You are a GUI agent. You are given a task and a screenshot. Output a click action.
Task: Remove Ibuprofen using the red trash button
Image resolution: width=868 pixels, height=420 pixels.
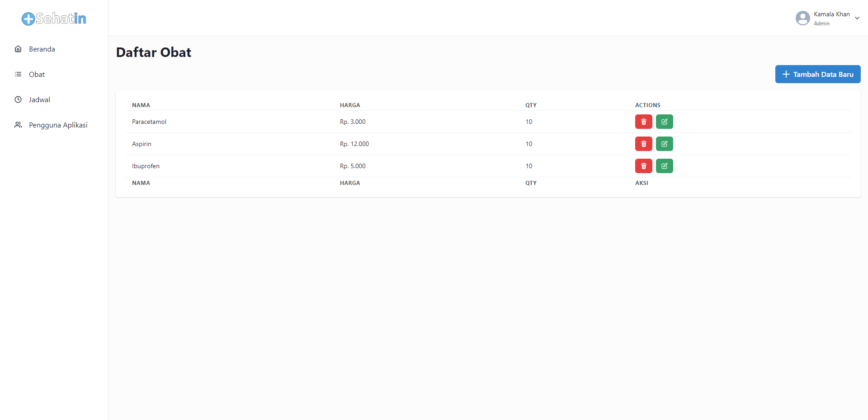tap(643, 166)
